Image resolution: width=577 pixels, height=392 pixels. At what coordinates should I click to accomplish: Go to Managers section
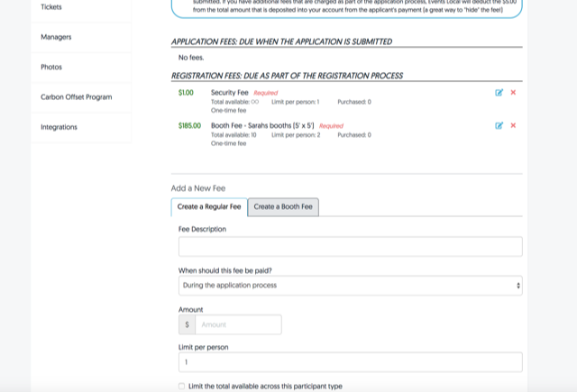56,37
